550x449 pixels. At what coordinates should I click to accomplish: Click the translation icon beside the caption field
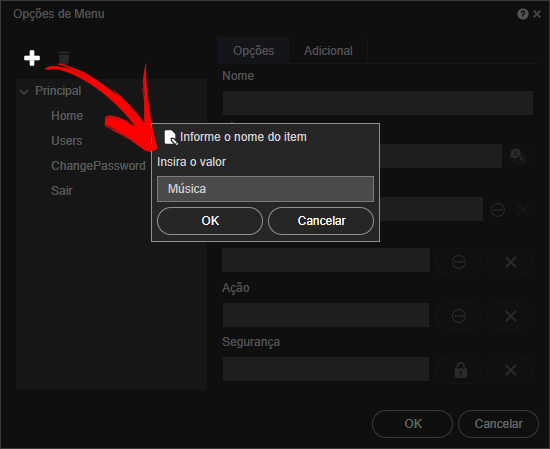pyautogui.click(x=518, y=156)
